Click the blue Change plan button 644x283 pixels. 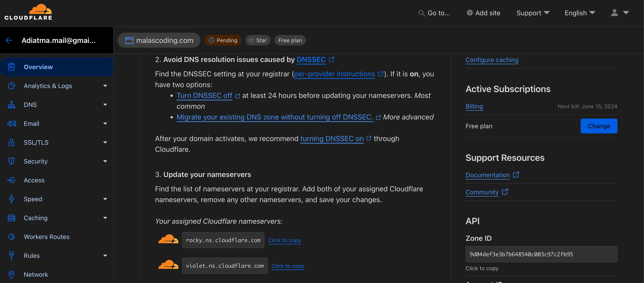599,126
